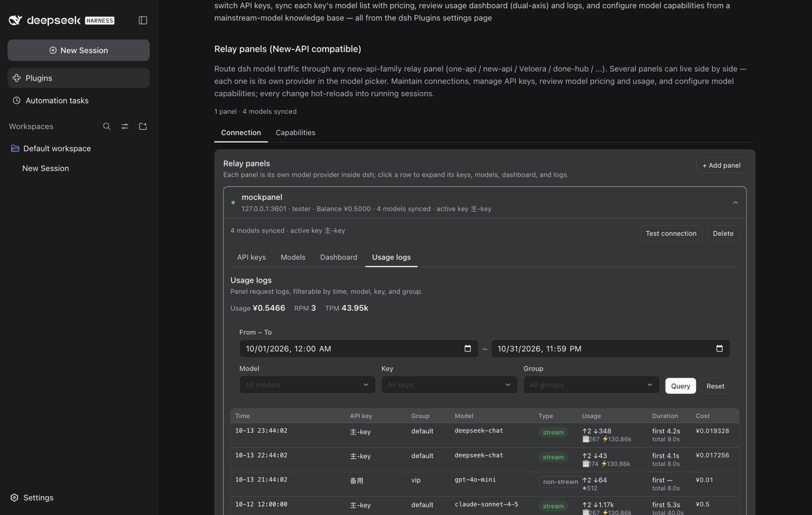Switch to the Models tab

coord(293,257)
